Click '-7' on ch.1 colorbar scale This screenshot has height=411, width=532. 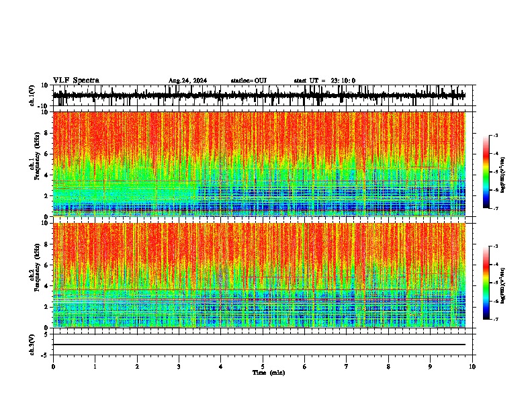pos(496,208)
